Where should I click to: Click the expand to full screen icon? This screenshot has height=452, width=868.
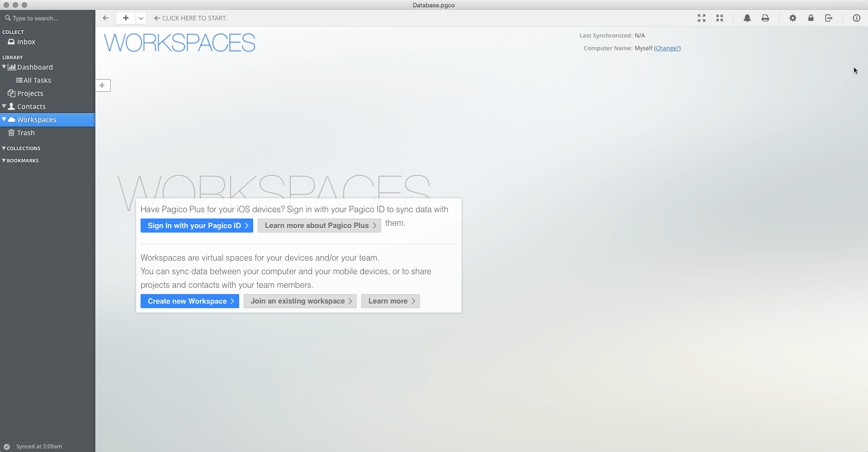click(x=702, y=18)
